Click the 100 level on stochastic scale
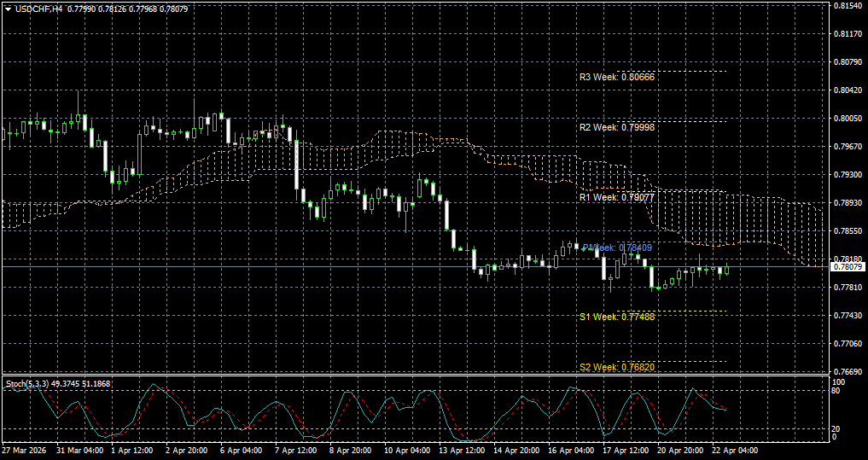The height and width of the screenshot is (460, 868). click(x=839, y=382)
